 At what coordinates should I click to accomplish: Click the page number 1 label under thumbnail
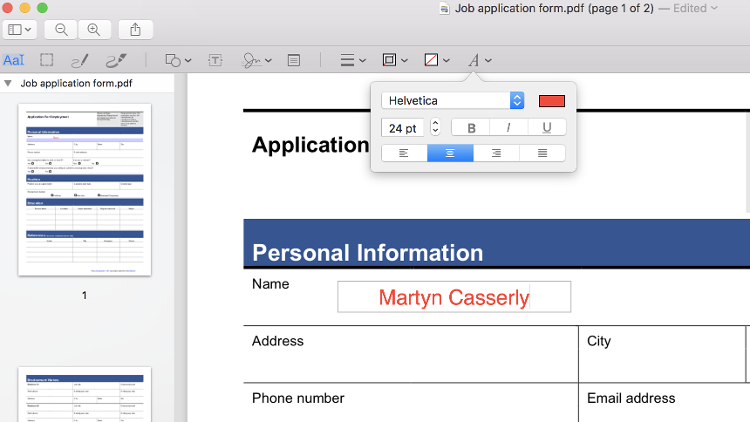coord(84,295)
